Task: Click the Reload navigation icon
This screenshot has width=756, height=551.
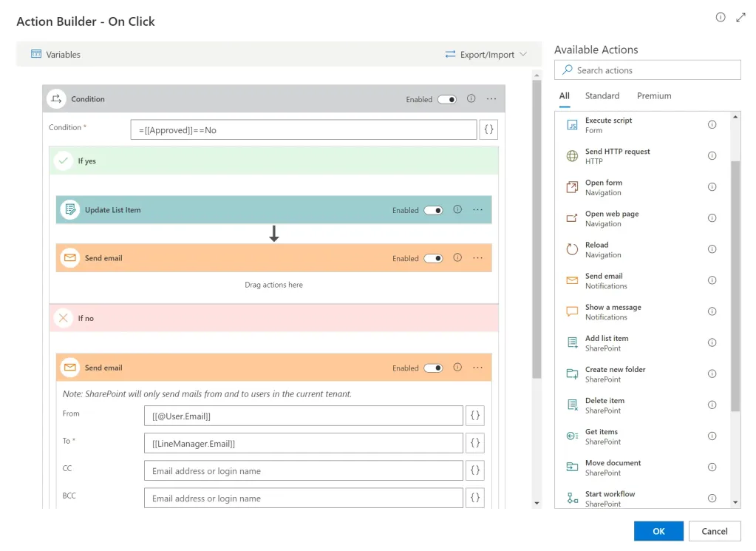Action: tap(572, 250)
